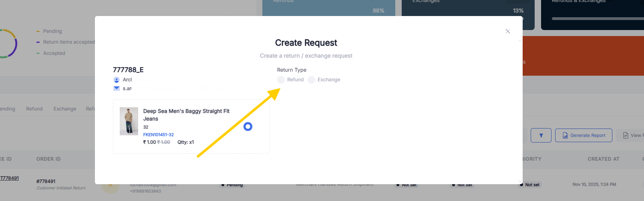Click the Return items accepted legend entry
The image size is (644, 201).
69,42
